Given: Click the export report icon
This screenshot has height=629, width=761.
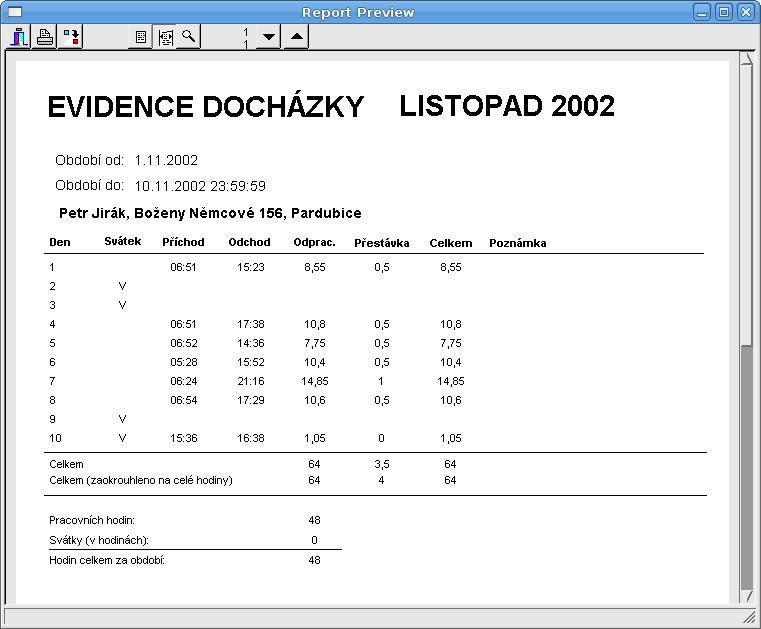Looking at the screenshot, I should 71,37.
